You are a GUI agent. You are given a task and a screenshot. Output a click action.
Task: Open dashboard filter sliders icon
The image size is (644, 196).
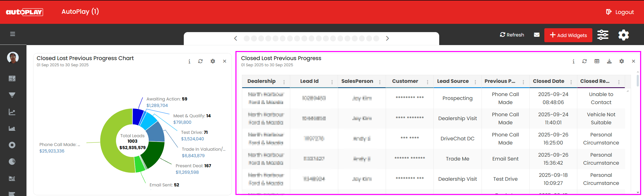pyautogui.click(x=603, y=35)
